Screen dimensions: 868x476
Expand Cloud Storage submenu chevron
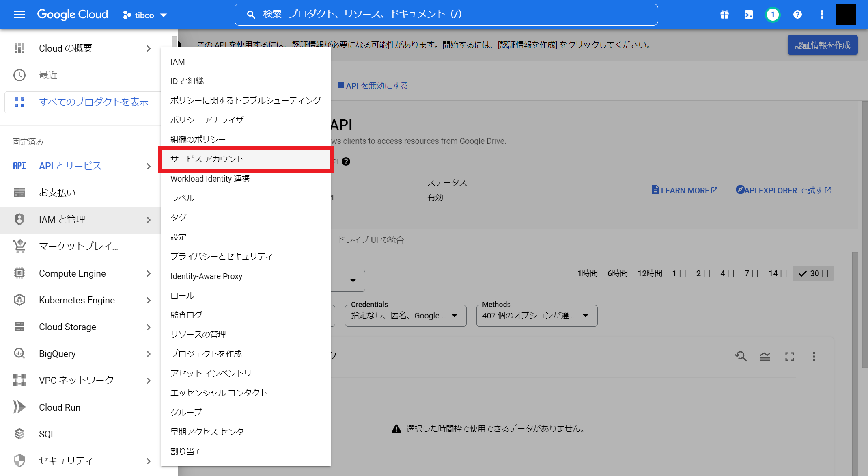[x=149, y=327]
